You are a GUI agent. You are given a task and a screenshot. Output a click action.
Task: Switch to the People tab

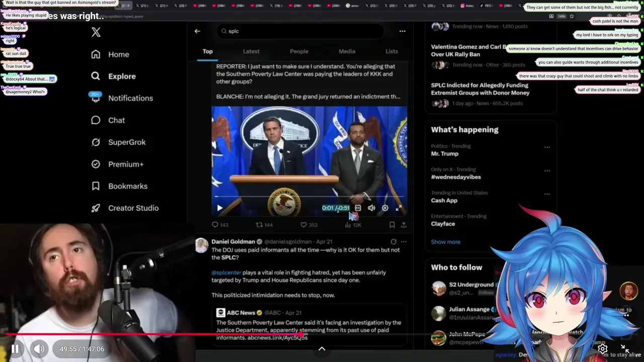click(299, 51)
